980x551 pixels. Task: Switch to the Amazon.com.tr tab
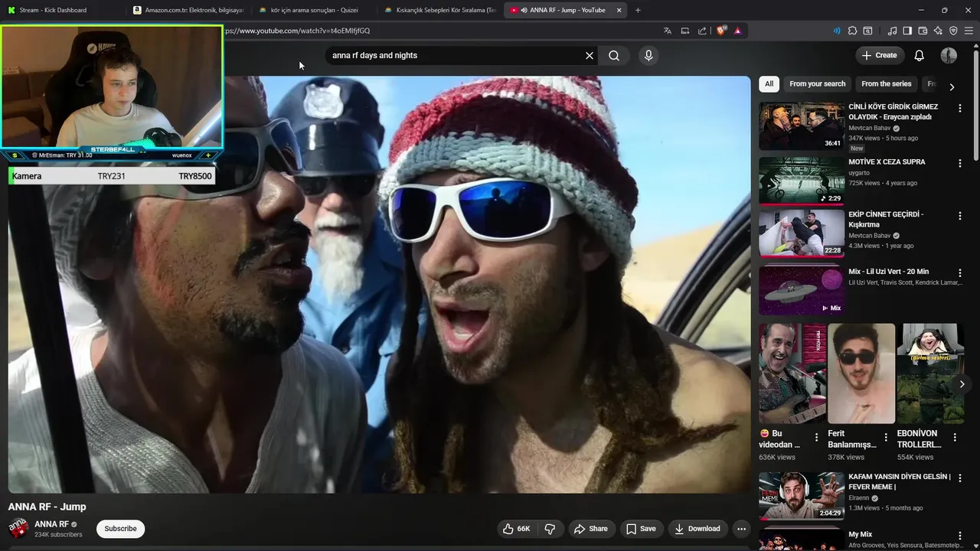pyautogui.click(x=188, y=10)
